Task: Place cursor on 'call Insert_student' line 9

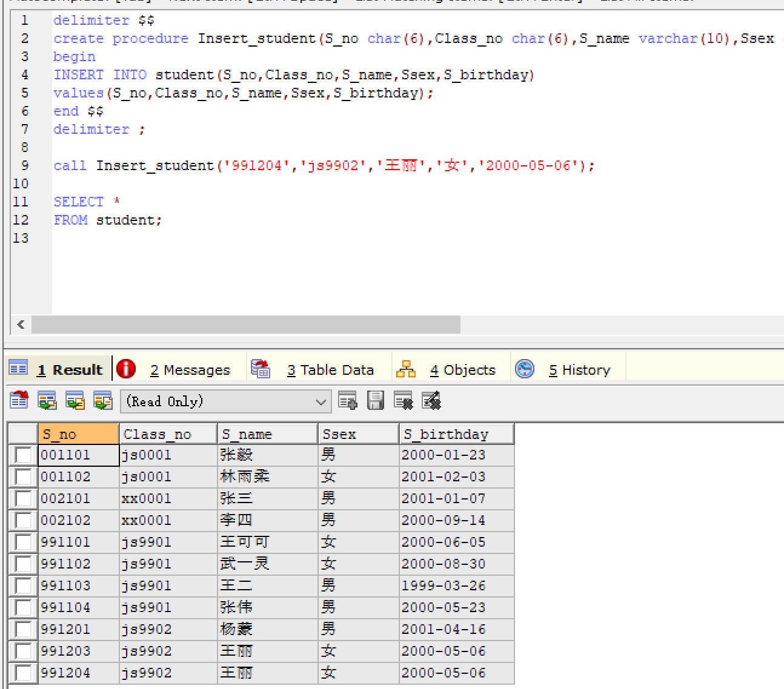Action: 134,166
